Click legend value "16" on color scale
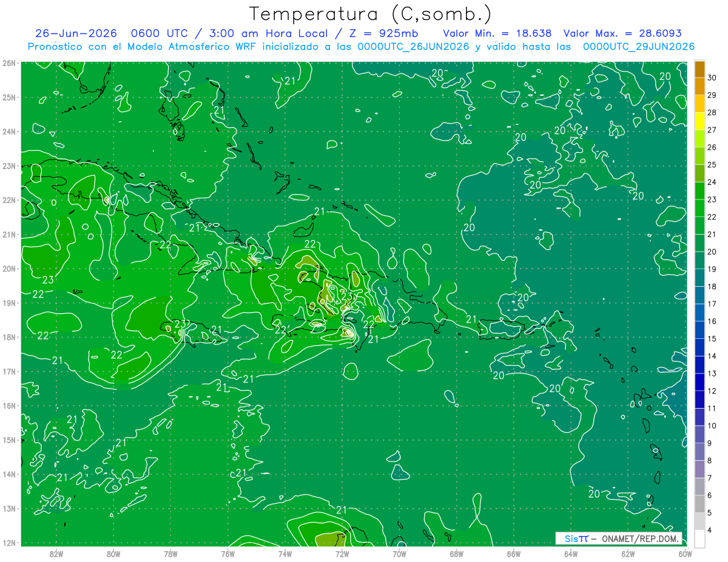The width and height of the screenshot is (728, 562). pyautogui.click(x=712, y=321)
